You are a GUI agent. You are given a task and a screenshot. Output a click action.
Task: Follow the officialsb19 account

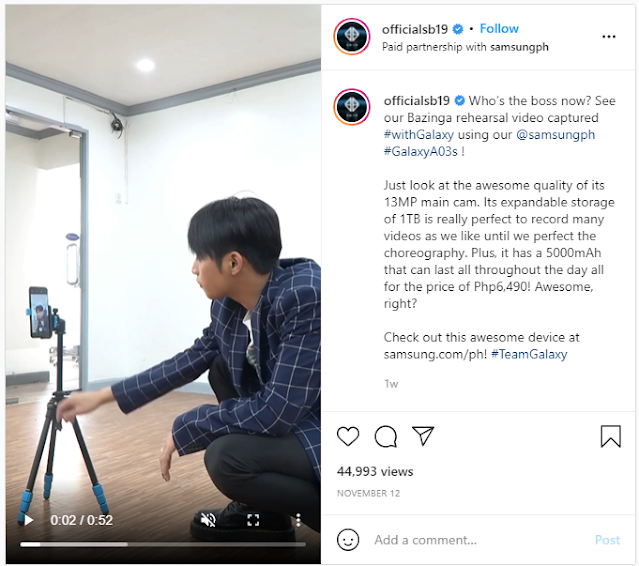tap(499, 29)
